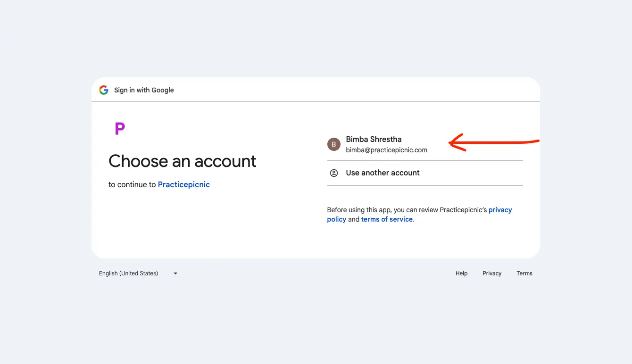Click the Use another account label text
This screenshot has height=364, width=632.
click(383, 173)
